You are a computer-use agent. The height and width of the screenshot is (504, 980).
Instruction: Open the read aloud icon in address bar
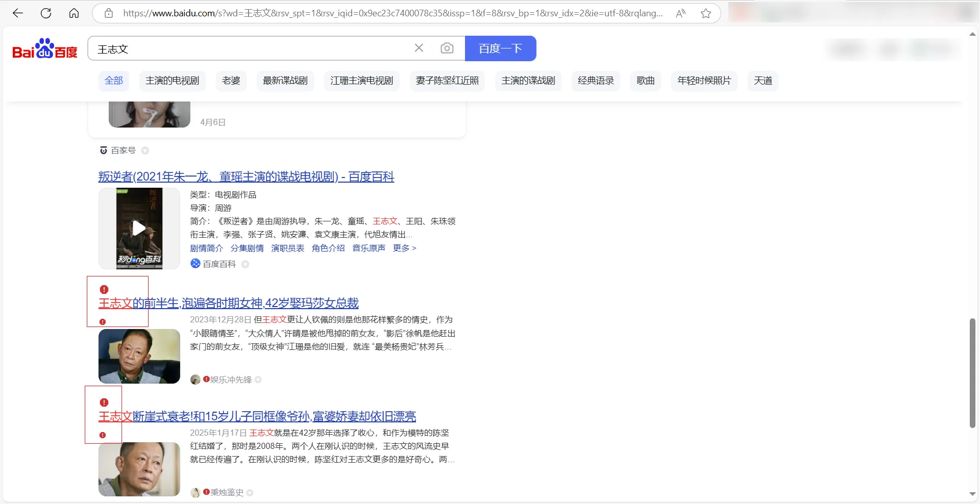coord(680,13)
